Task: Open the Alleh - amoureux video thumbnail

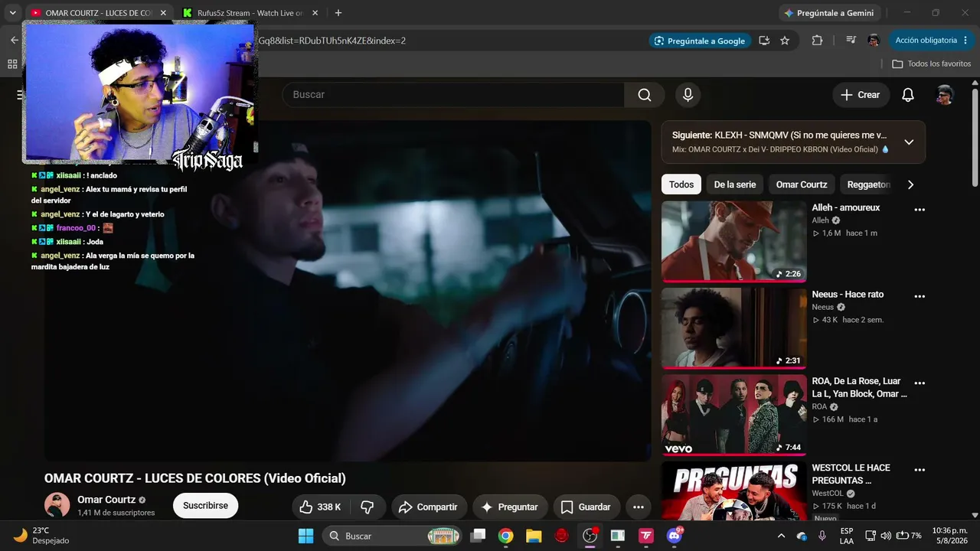Action: click(x=733, y=242)
